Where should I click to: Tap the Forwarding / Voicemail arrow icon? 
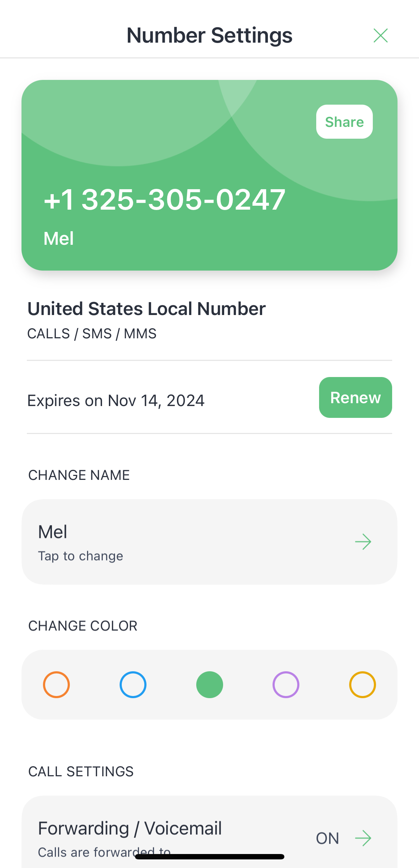coord(363,838)
